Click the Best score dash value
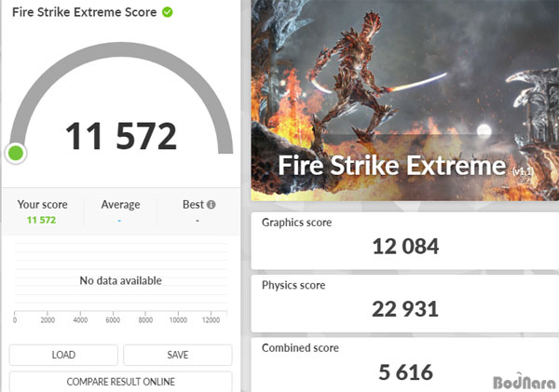 tap(198, 220)
